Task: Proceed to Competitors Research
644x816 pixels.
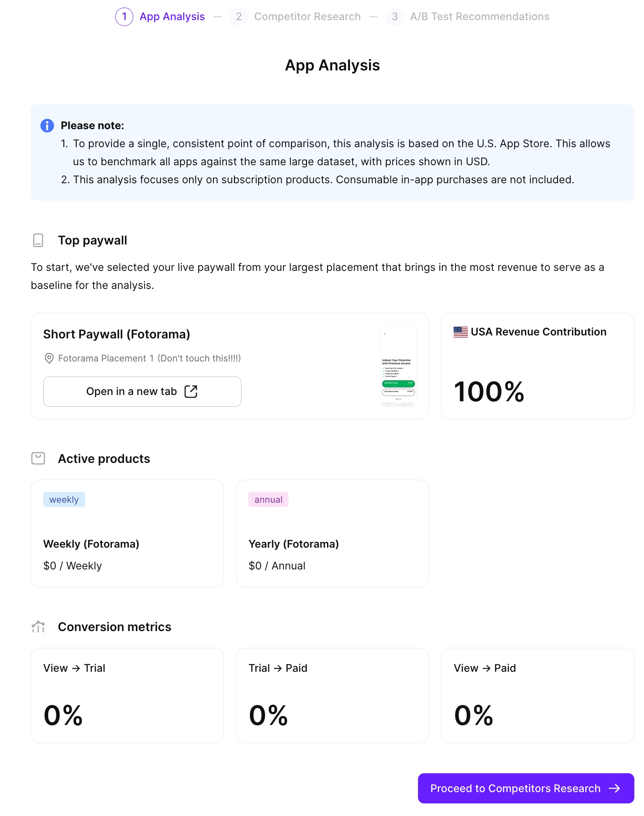Action: 525,788
